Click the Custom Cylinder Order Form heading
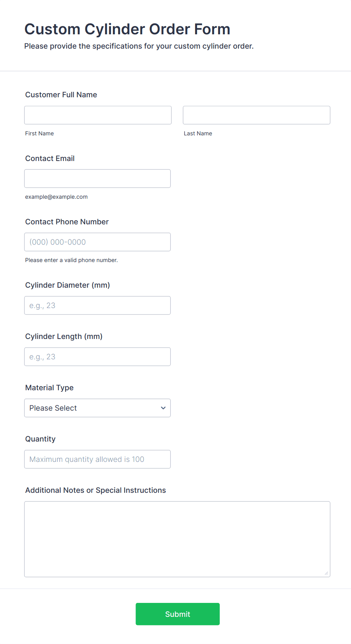 [x=127, y=29]
